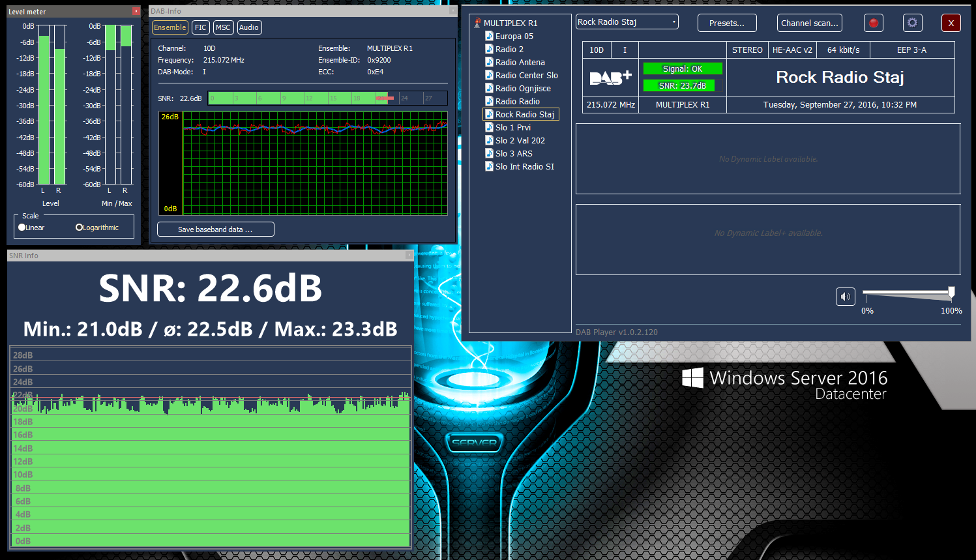
Task: Select Slo Int Radio SI station
Action: pyautogui.click(x=525, y=166)
